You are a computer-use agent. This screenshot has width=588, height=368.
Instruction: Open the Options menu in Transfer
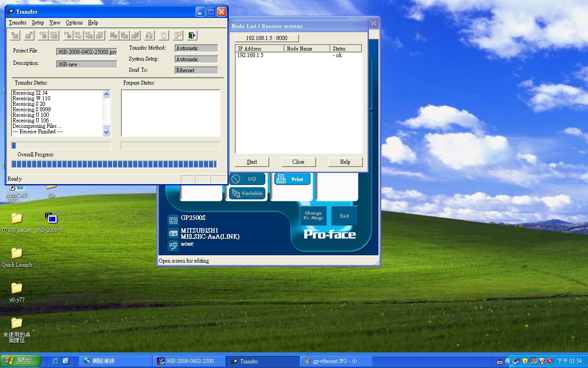[x=74, y=23]
